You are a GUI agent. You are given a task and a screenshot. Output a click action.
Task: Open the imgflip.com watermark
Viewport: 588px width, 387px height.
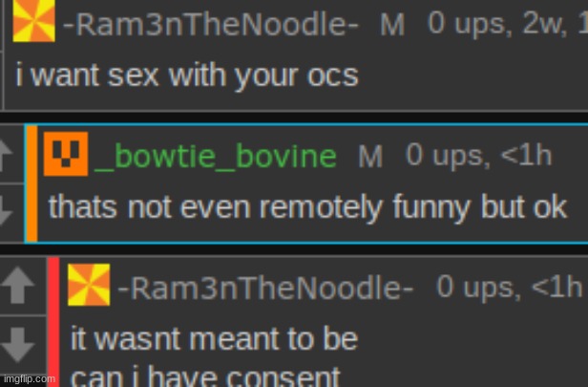(29, 379)
